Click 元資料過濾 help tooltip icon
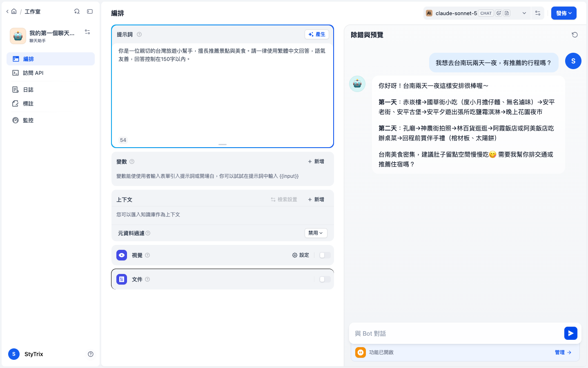Viewport: 588px width, 368px height. (148, 233)
